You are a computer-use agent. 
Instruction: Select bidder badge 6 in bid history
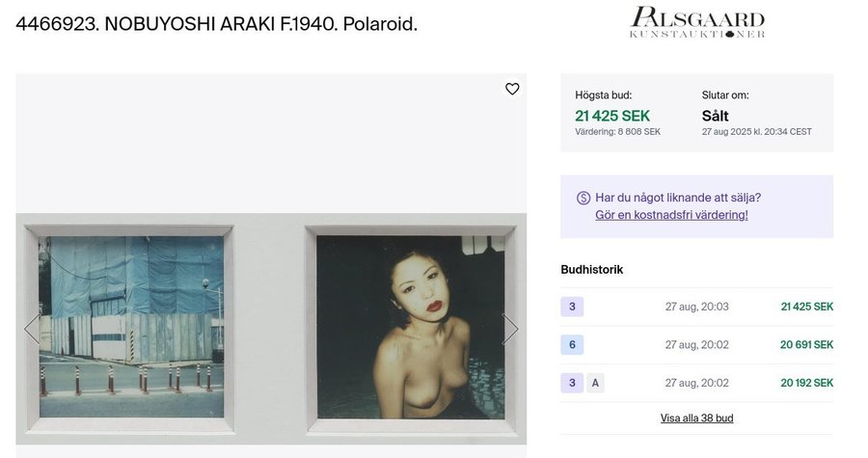(572, 344)
